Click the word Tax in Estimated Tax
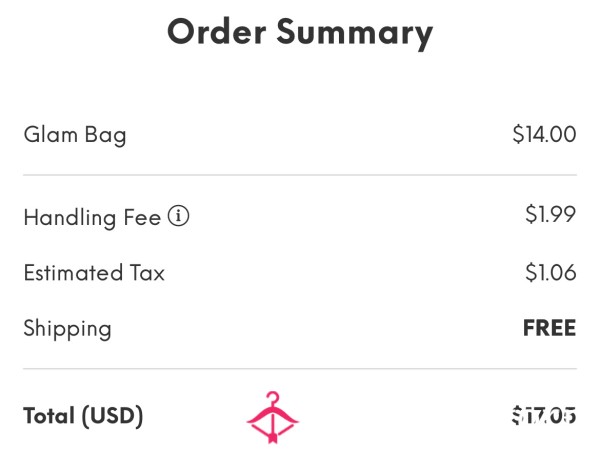 [x=147, y=273]
